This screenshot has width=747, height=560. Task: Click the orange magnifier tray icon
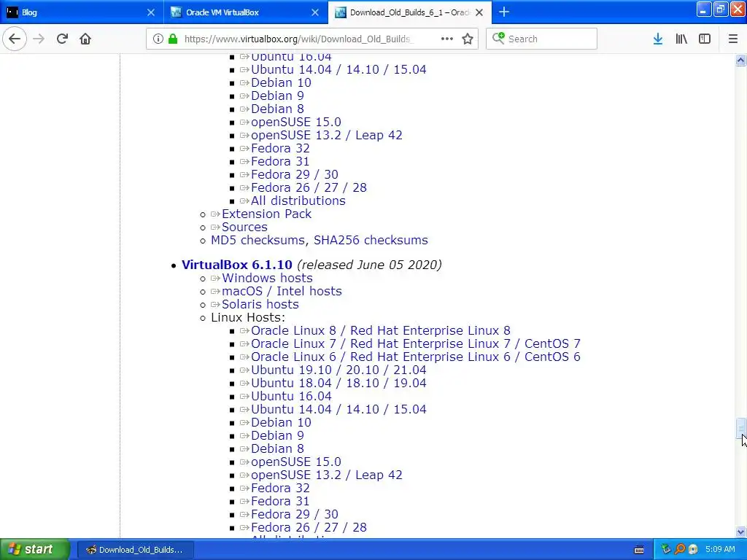(x=679, y=549)
